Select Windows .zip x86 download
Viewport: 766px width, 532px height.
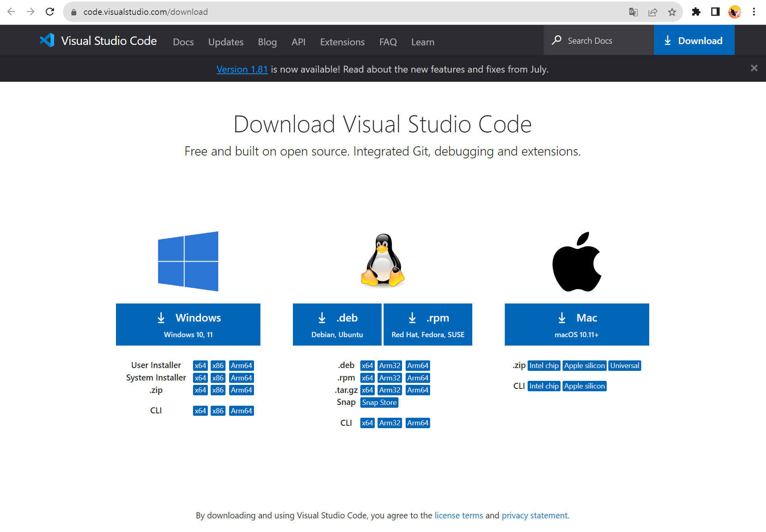pos(218,390)
